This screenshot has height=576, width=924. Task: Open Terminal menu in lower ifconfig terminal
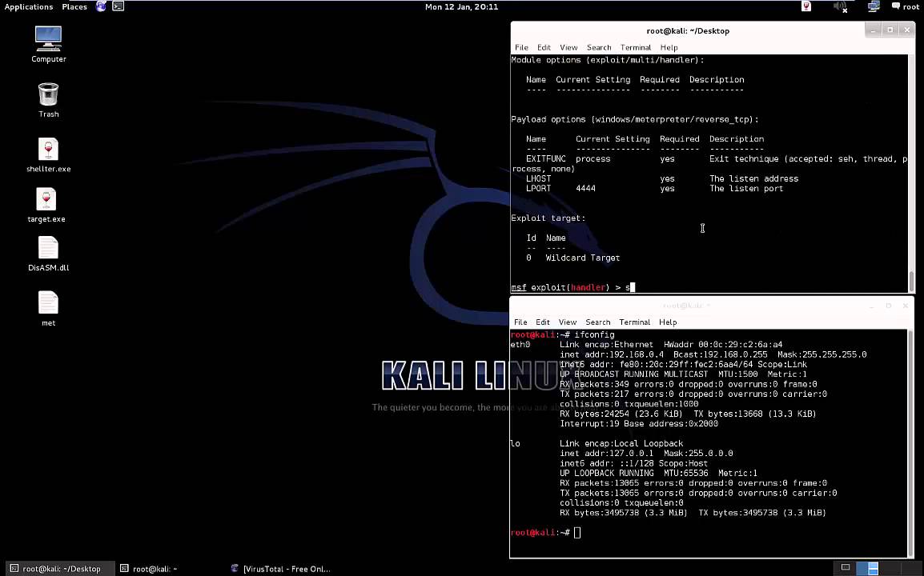pyautogui.click(x=635, y=322)
